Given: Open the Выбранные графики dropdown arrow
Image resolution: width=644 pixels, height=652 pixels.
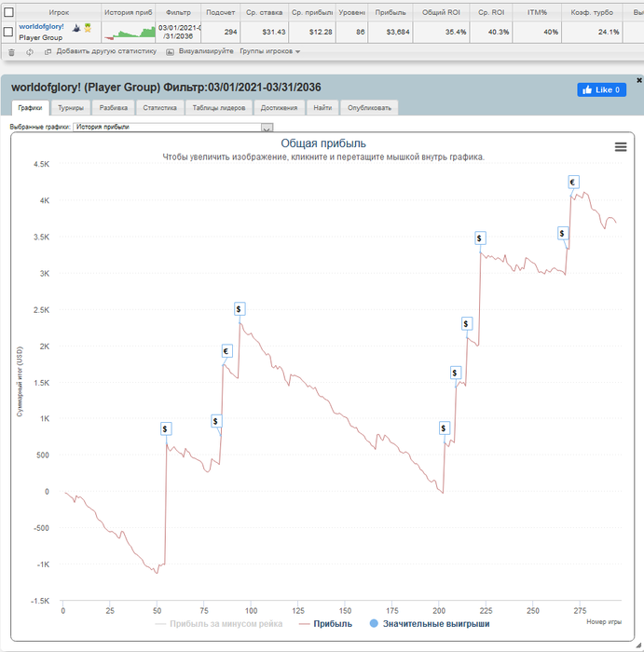Looking at the screenshot, I should tap(267, 128).
